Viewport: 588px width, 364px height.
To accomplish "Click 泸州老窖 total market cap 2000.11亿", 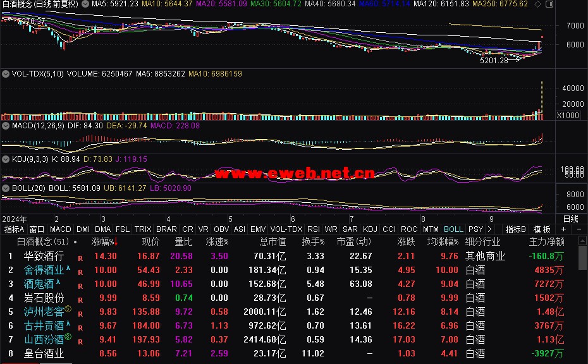I will pos(264,312).
